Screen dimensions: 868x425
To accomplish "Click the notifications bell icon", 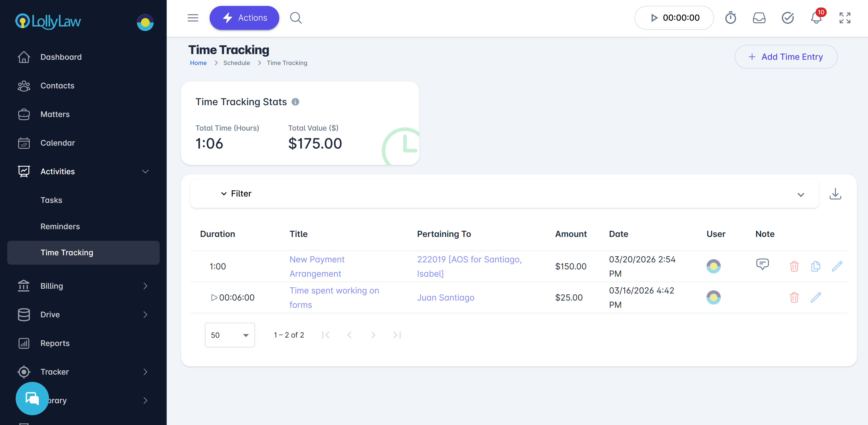I will pyautogui.click(x=816, y=18).
